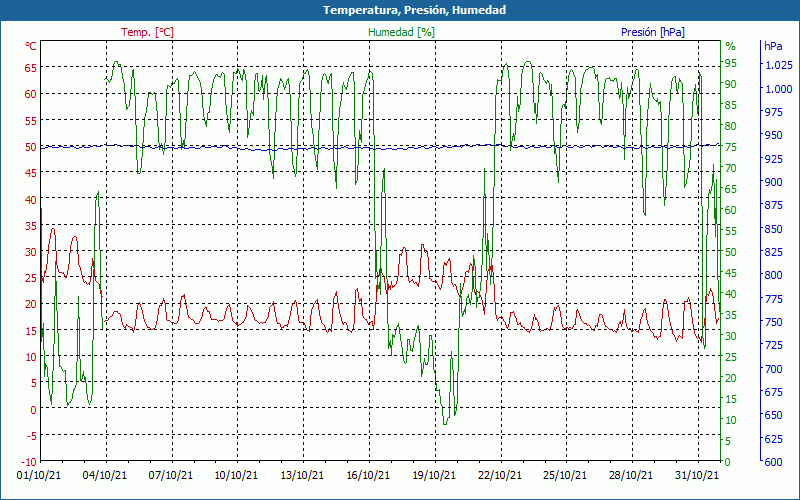The width and height of the screenshot is (800, 500).
Task: Click the red '°C' unit label on temperature axis
Action: click(31, 46)
